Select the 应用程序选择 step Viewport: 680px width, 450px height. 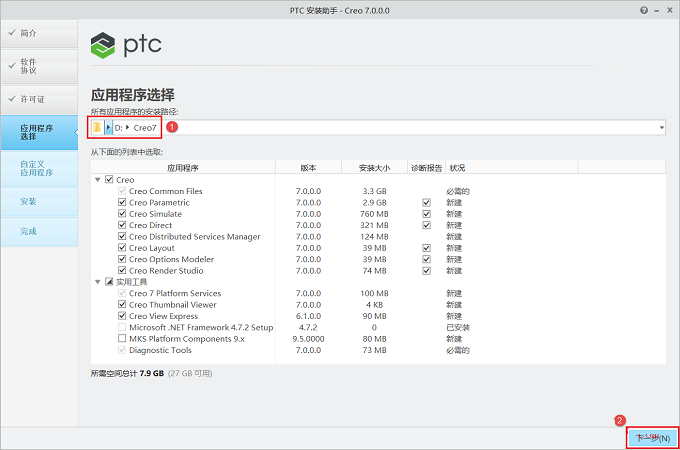click(x=39, y=132)
